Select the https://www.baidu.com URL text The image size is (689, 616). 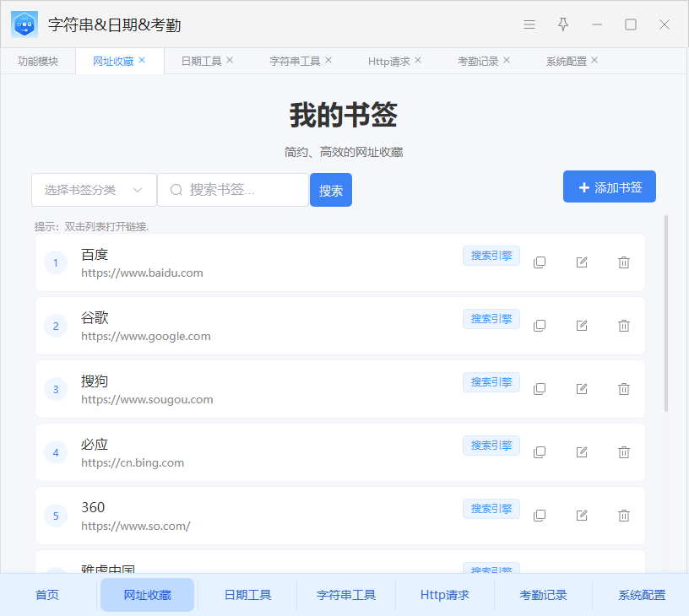click(142, 273)
